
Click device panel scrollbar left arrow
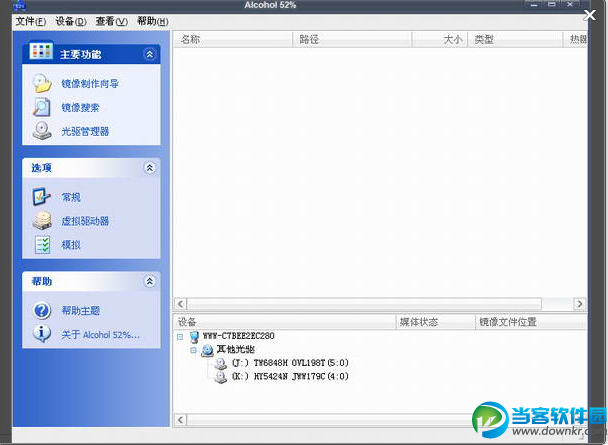[181, 420]
